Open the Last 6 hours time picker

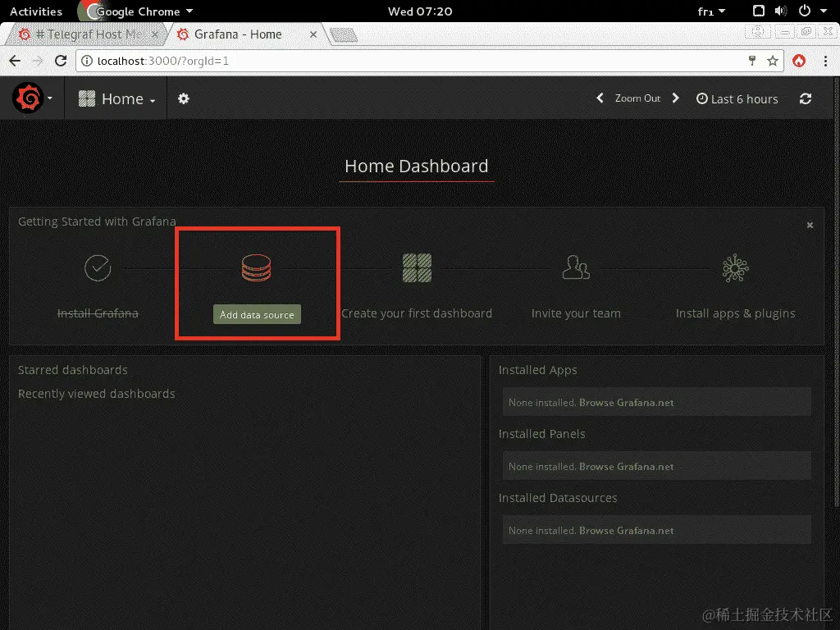click(x=737, y=98)
